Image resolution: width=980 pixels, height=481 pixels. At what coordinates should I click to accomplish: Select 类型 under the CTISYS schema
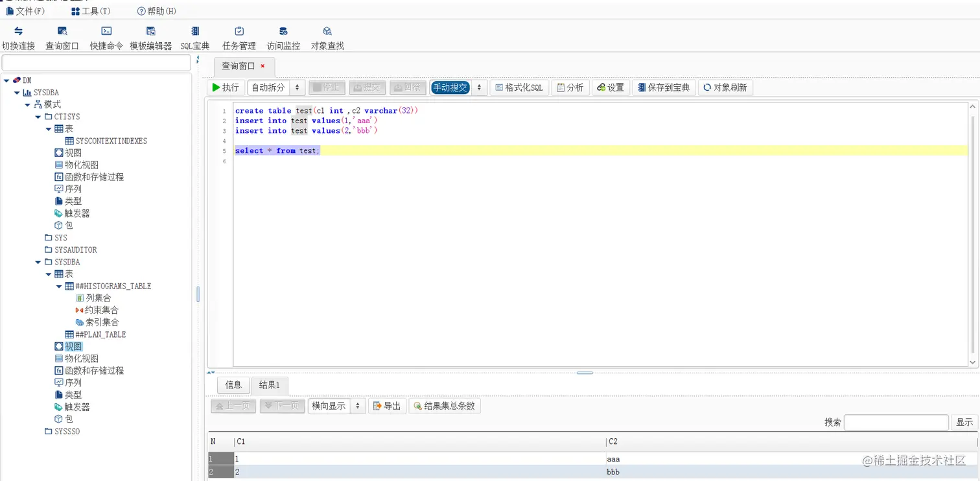68,201
